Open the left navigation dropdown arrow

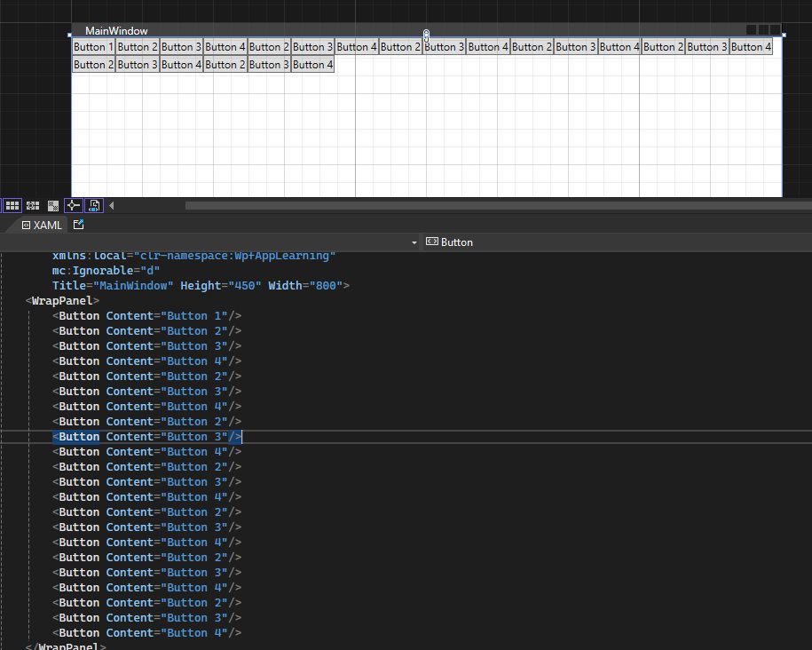pyautogui.click(x=414, y=242)
